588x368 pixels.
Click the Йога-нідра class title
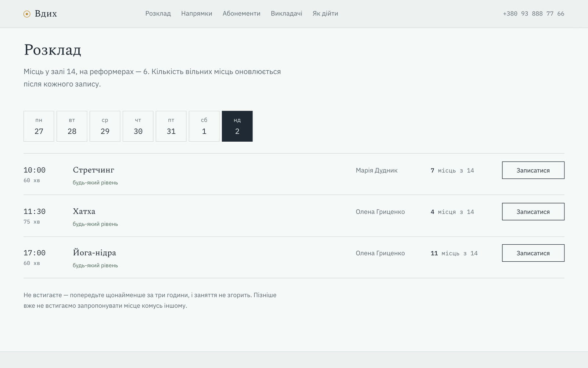pyautogui.click(x=94, y=253)
